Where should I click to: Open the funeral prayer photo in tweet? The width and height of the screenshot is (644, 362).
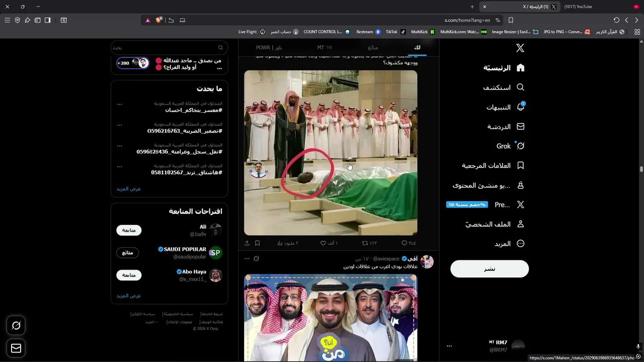tap(331, 153)
